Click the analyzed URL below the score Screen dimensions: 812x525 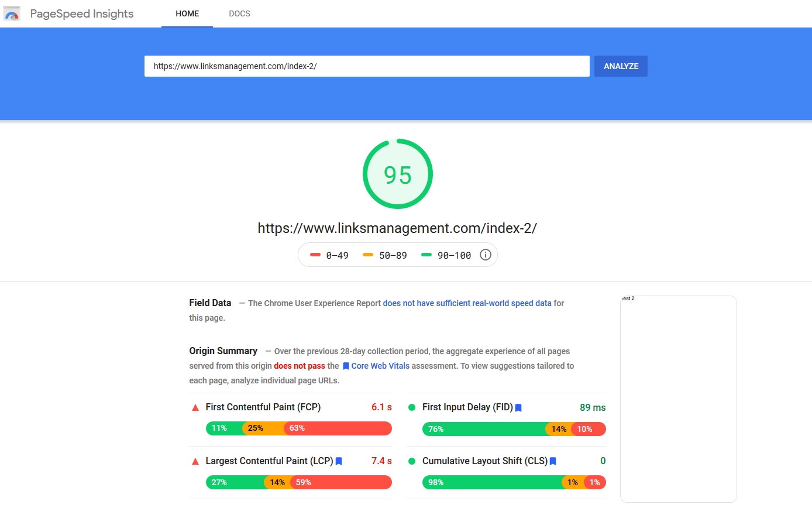tap(397, 228)
